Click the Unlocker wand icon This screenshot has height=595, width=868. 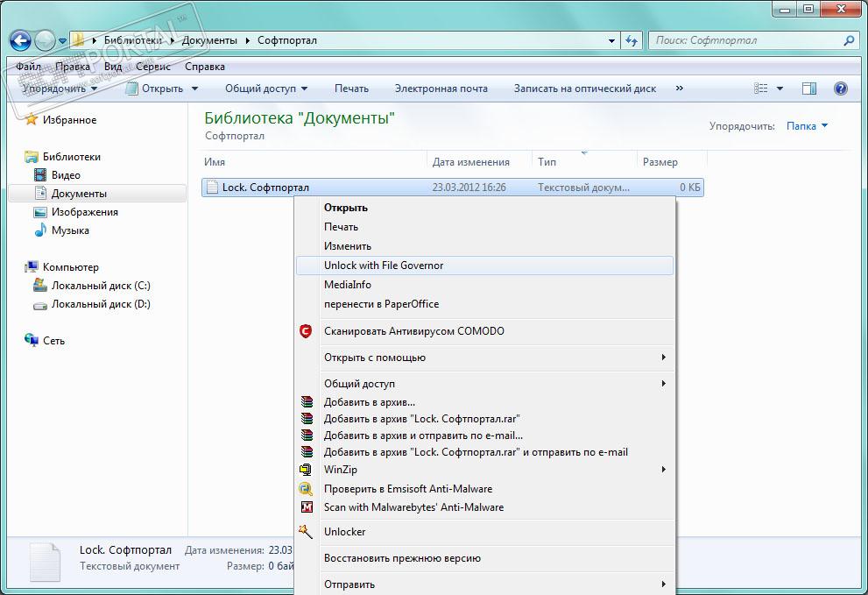pyautogui.click(x=306, y=532)
